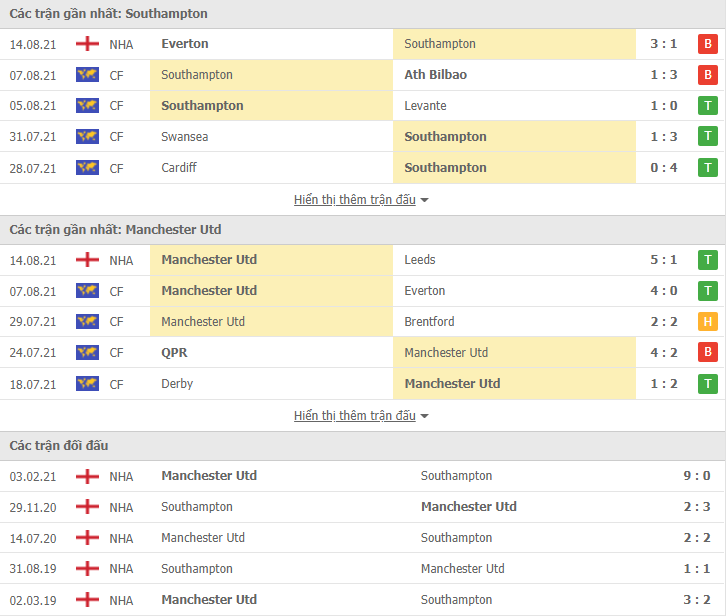Expand more Manchester Utd matches
This screenshot has width=726, height=616.
click(x=355, y=416)
